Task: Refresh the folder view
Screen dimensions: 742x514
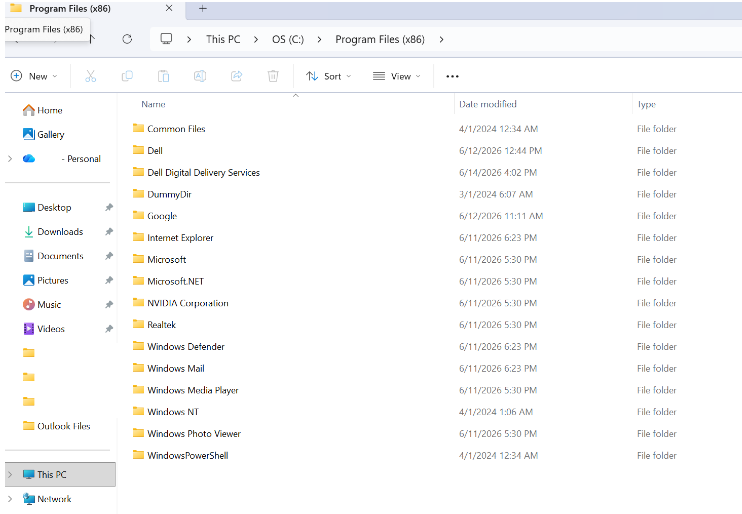Action: click(x=127, y=39)
